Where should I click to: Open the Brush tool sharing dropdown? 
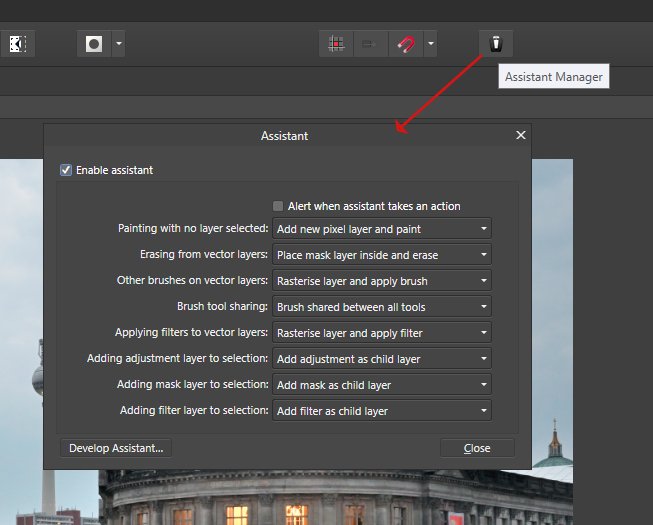coord(382,306)
